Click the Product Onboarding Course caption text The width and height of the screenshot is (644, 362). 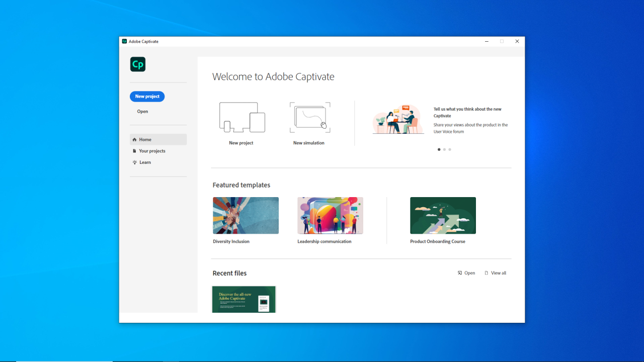438,242
